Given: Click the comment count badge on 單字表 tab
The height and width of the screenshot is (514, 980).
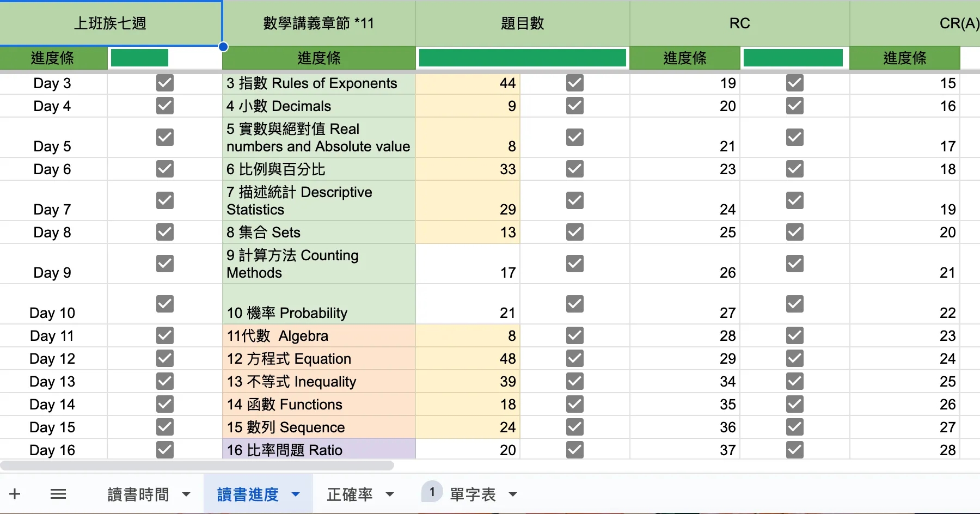Looking at the screenshot, I should [x=432, y=492].
